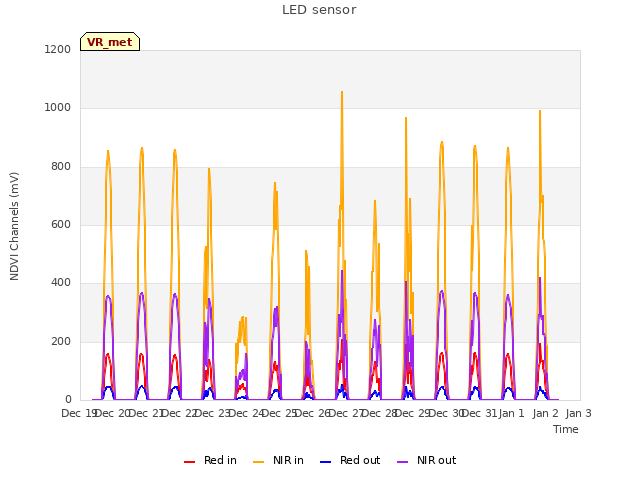Click the 1200 y-axis label
Image resolution: width=640 pixels, height=480 pixels.
pos(58,49)
